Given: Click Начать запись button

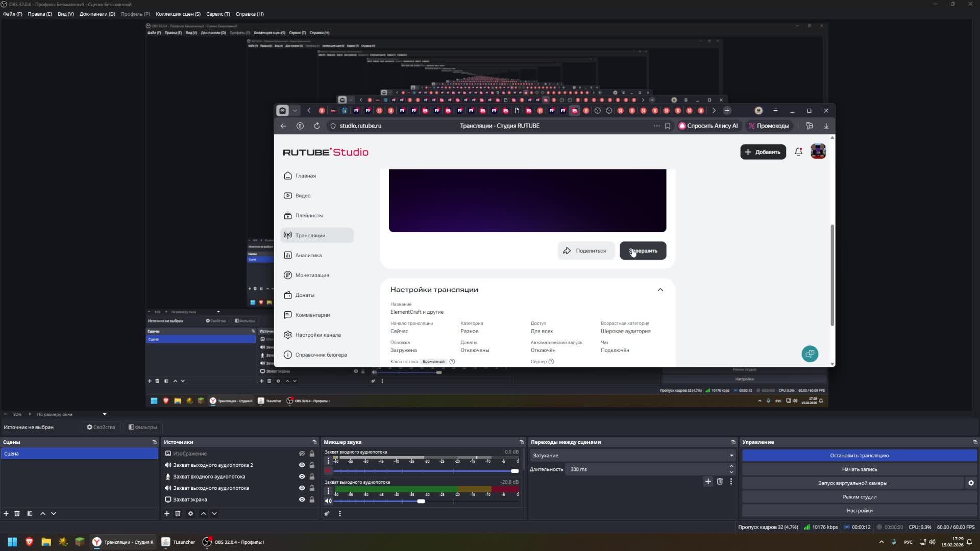Looking at the screenshot, I should (859, 469).
